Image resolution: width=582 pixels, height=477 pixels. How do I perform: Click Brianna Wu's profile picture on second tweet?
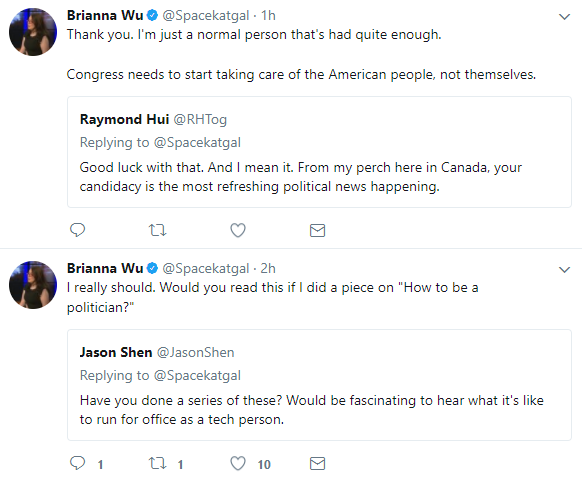(33, 285)
